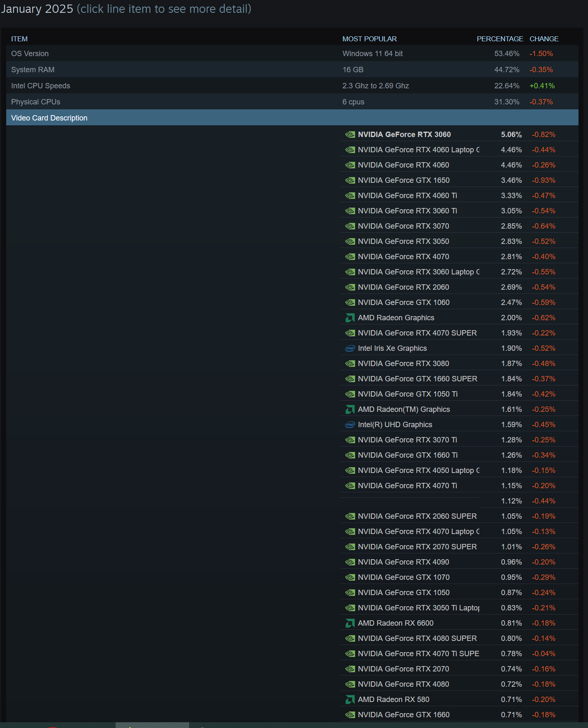588x728 pixels.
Task: Click the 5.06% percentage for RTX 3060
Action: tap(511, 135)
